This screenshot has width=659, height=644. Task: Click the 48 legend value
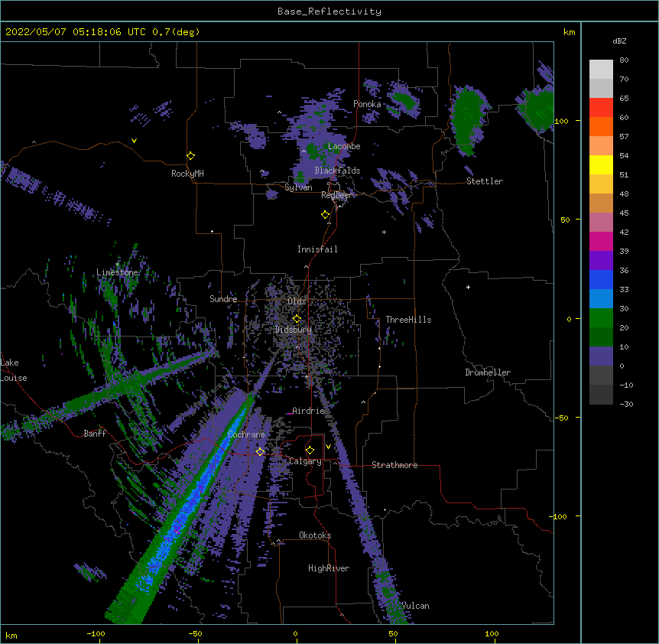pyautogui.click(x=624, y=194)
